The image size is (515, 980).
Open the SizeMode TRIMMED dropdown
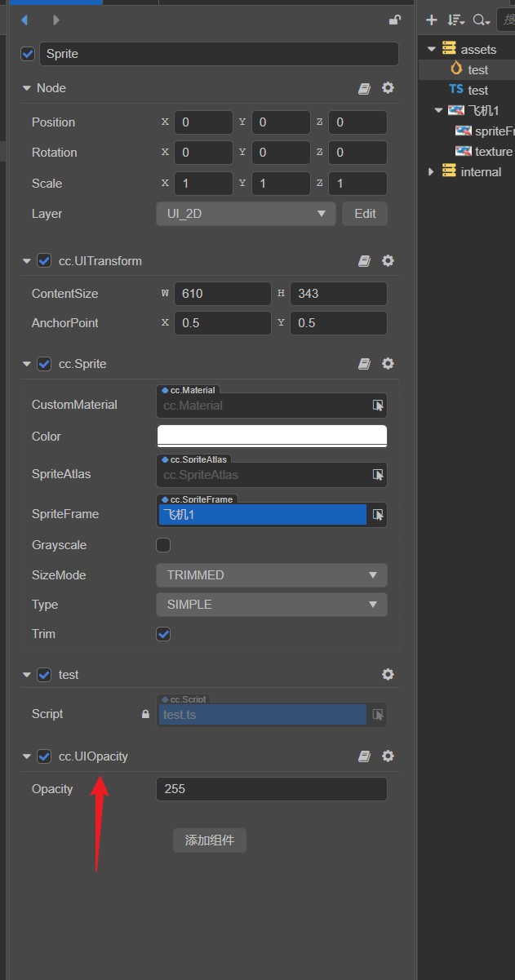click(271, 575)
